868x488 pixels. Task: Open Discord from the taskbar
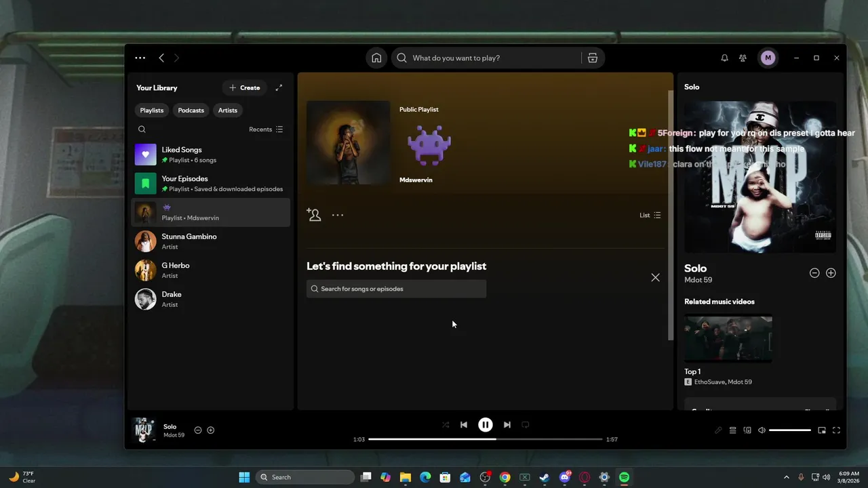point(565,477)
